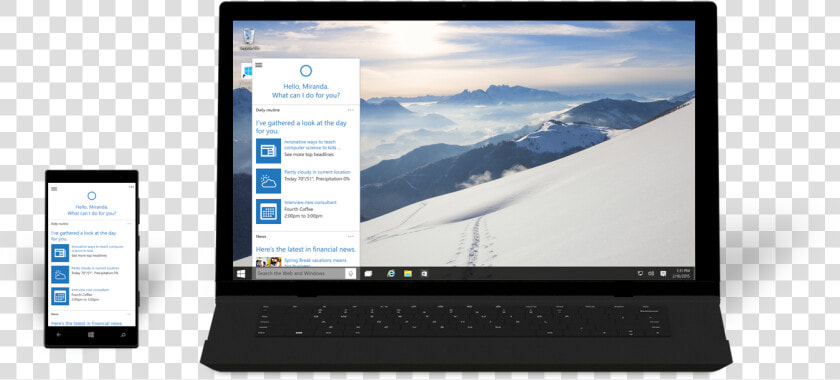Image resolution: width=840 pixels, height=380 pixels.
Task: Open 'Spring Break vacations means' article on laptop
Action: (315, 260)
